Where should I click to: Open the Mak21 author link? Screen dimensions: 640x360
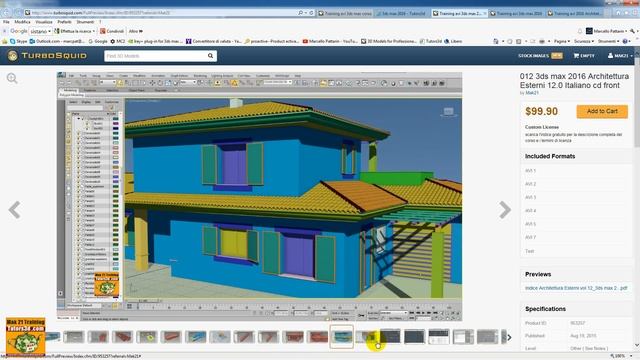click(x=531, y=93)
